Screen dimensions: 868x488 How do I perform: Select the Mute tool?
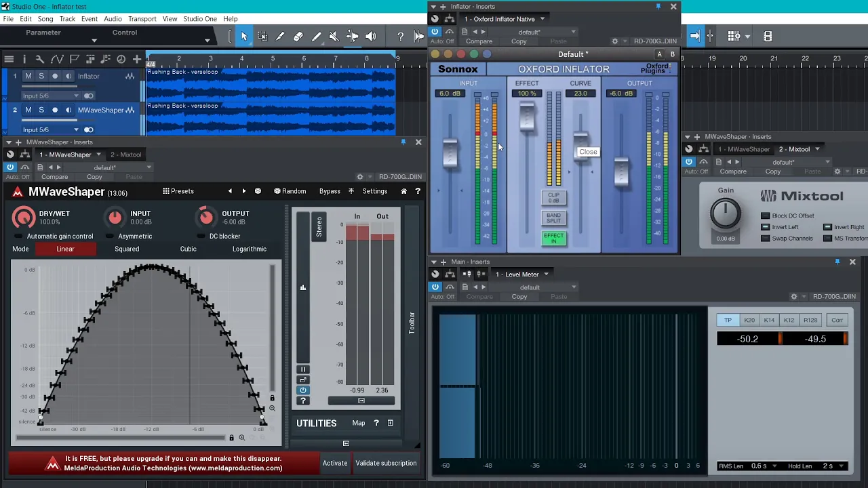point(334,37)
